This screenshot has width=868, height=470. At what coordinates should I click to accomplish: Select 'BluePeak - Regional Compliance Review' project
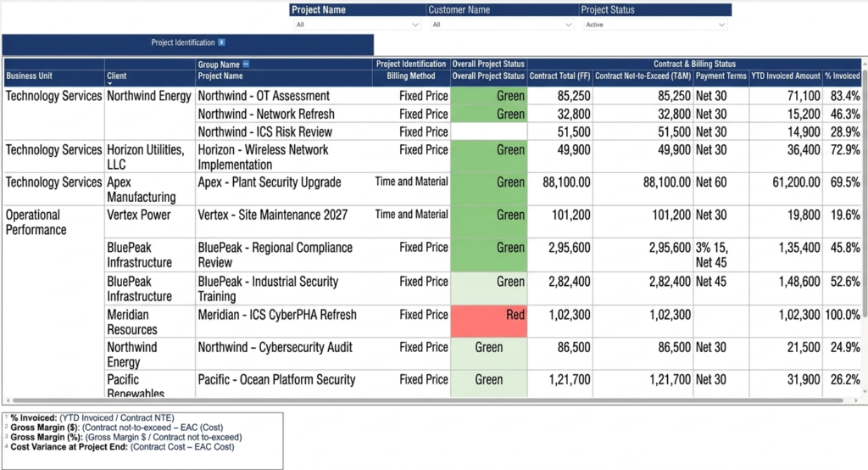[275, 255]
